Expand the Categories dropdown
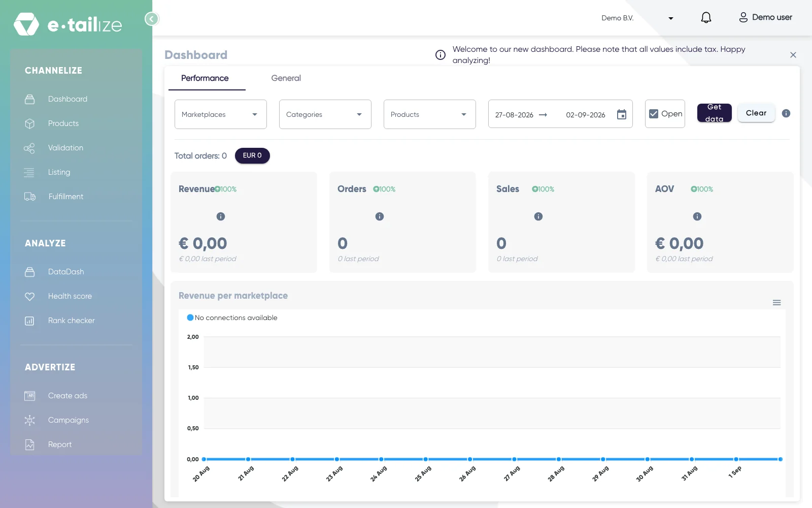 coord(325,114)
